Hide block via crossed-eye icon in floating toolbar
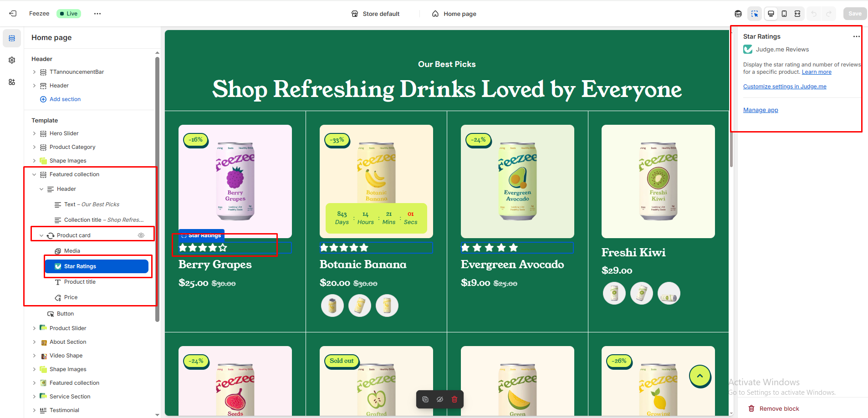This screenshot has height=418, width=868. [440, 399]
